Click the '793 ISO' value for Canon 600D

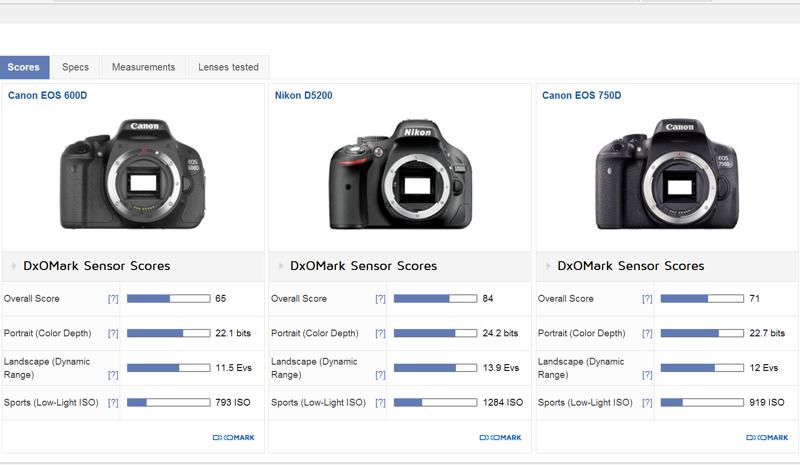[x=233, y=403]
